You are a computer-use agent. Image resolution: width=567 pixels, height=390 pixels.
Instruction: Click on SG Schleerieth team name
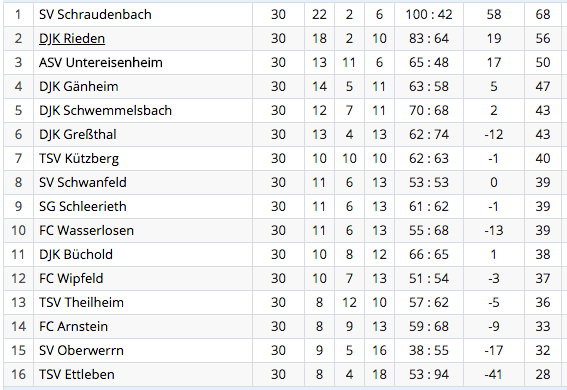pos(83,206)
